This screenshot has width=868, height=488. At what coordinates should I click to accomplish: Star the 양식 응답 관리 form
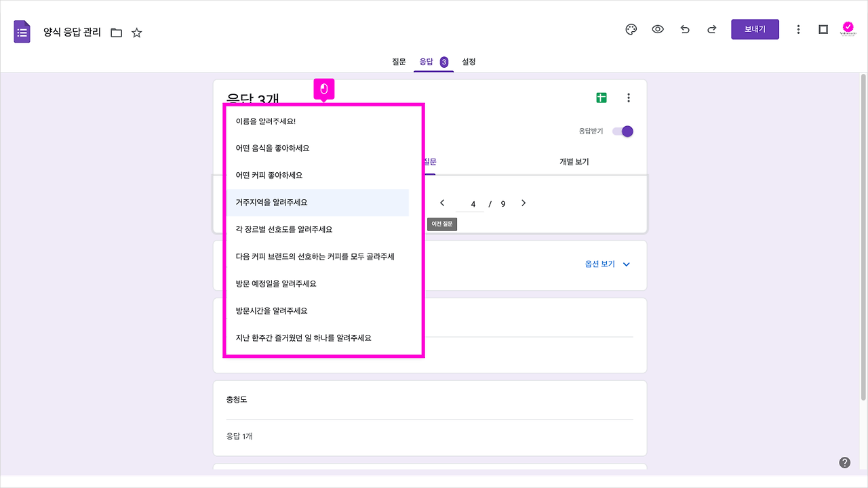pyautogui.click(x=136, y=32)
